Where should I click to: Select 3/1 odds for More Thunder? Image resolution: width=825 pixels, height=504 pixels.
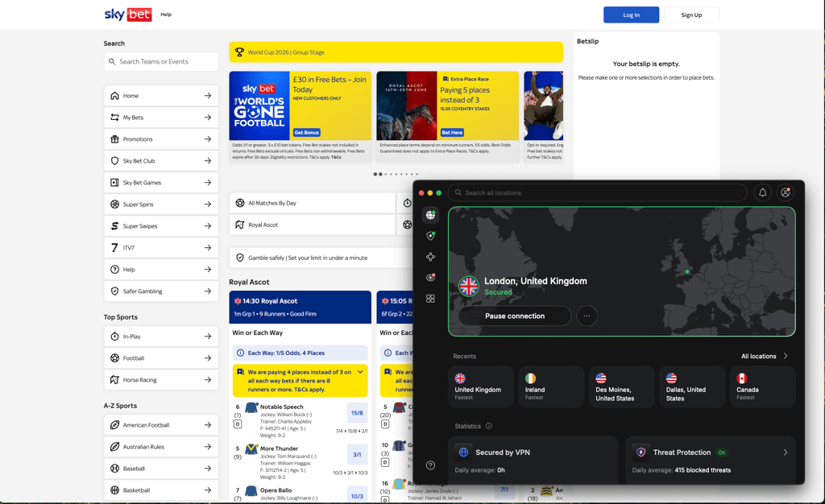coord(357,455)
